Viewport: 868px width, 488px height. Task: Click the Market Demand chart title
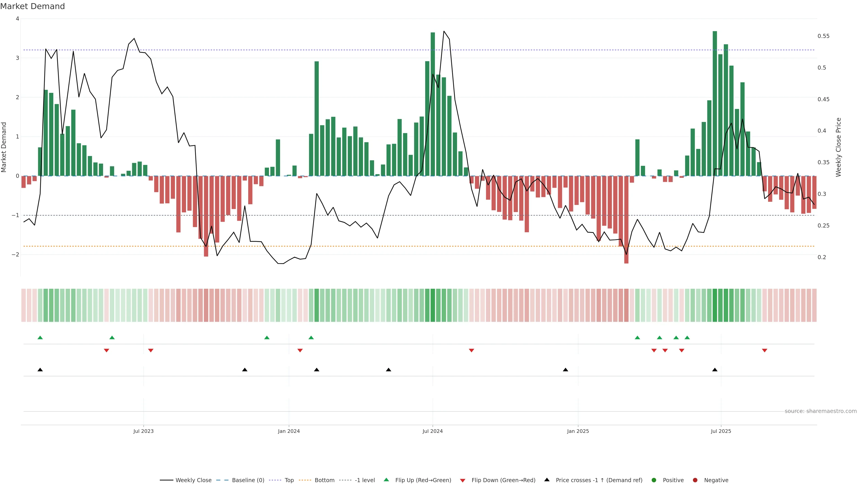pyautogui.click(x=33, y=6)
